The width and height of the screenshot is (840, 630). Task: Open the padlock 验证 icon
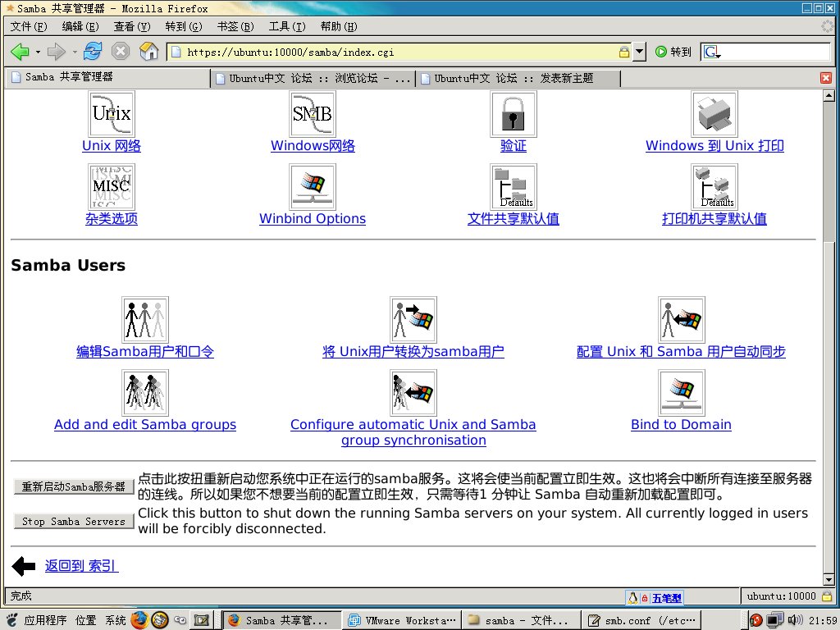pos(514,113)
